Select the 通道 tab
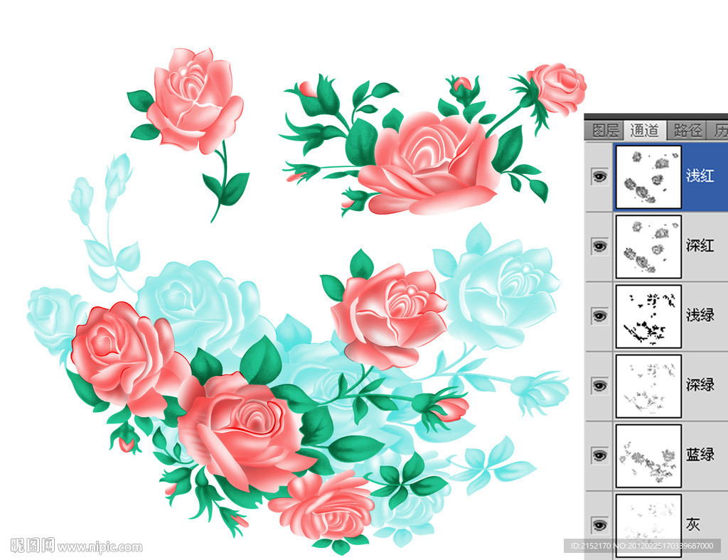728x560 pixels. click(646, 131)
